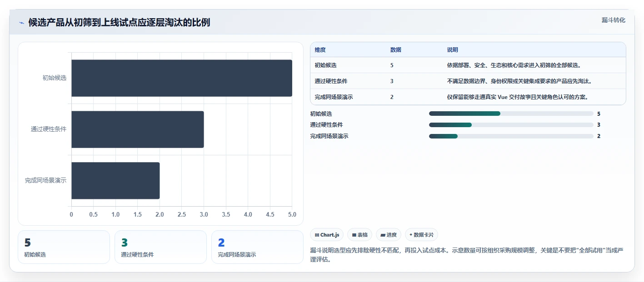The width and height of the screenshot is (644, 282).
Task: Click the x-axis tick 4.0
Action: (x=248, y=214)
